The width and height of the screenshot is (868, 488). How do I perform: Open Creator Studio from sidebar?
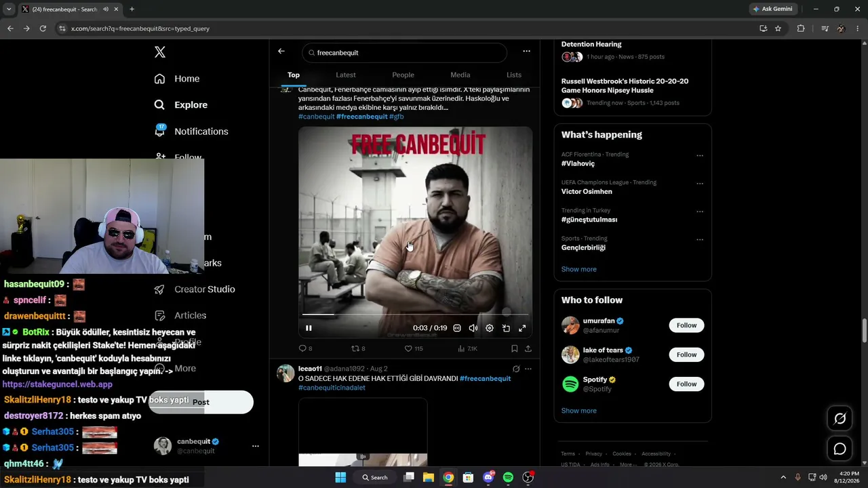(x=195, y=289)
